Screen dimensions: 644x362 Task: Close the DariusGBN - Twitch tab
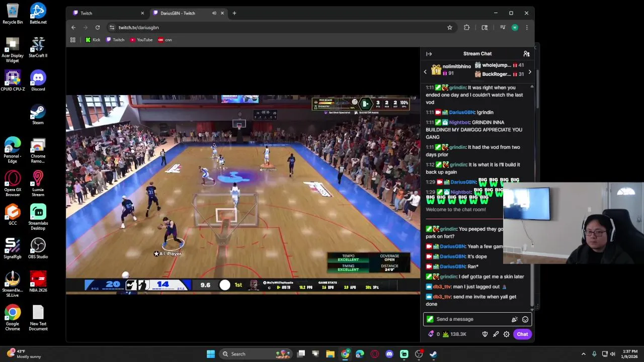tap(222, 13)
